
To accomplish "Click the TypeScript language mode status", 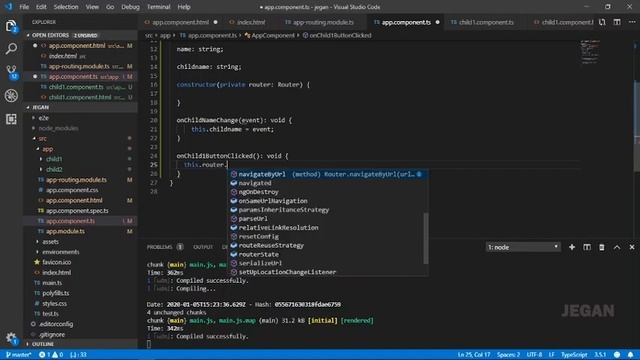I will (574, 355).
